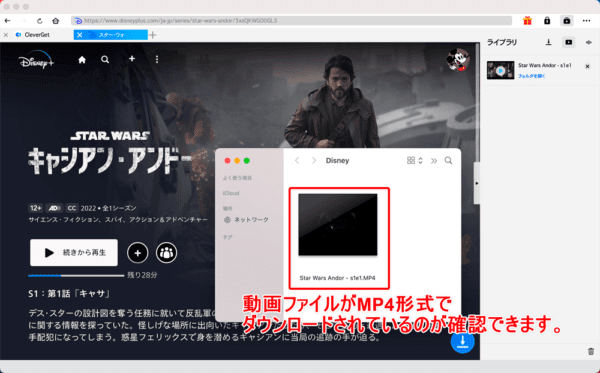Go forward using the browser forward arrow
600x373 pixels.
[23, 21]
